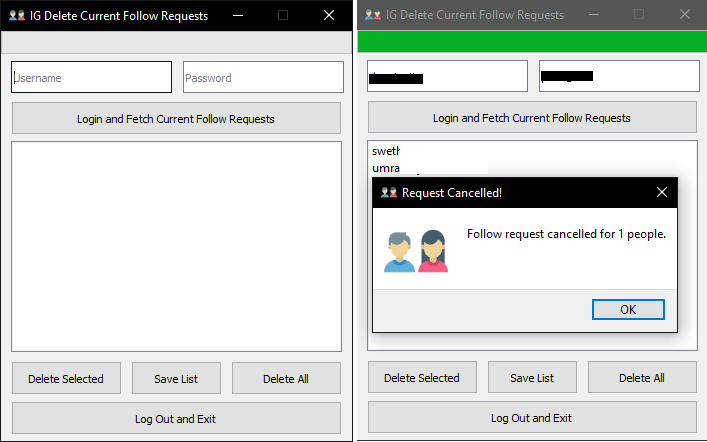Click the empty progress bar in left window

point(176,42)
